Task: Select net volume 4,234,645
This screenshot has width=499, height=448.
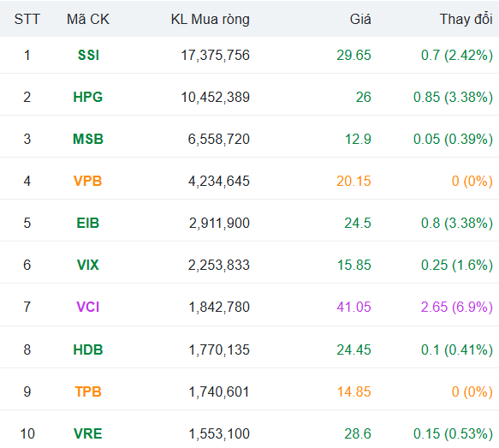Action: point(218,182)
